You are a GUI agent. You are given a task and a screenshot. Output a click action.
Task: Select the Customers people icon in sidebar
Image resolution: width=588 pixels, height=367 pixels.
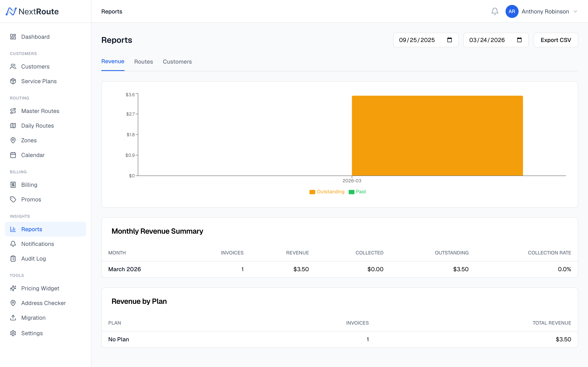point(13,66)
